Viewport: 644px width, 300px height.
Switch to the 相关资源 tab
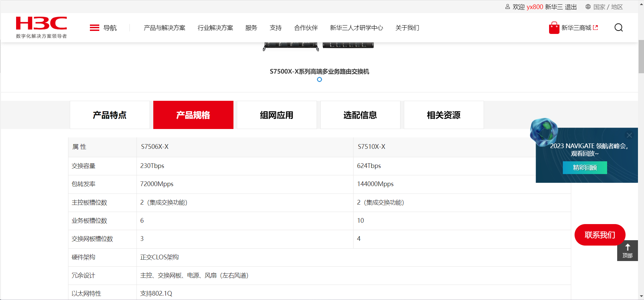coord(444,115)
